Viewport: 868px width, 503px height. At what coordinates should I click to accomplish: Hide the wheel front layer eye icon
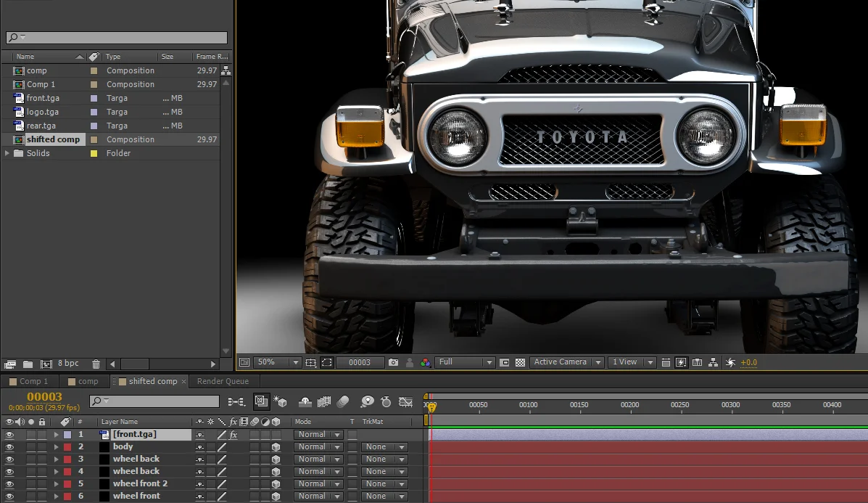point(9,496)
